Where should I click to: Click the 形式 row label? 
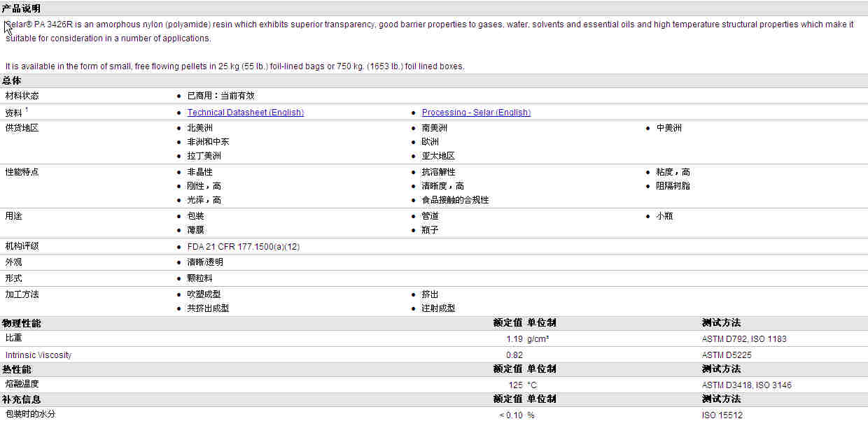(14, 278)
